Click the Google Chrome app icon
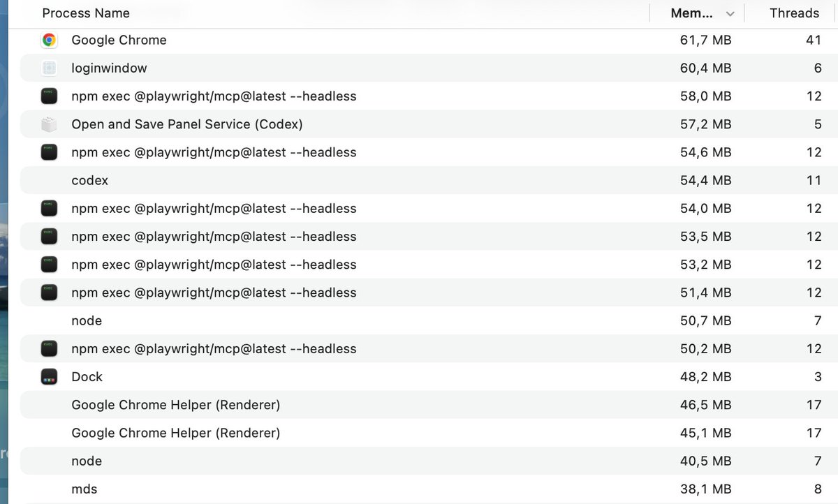Screen dimensions: 838x504 pyautogui.click(x=49, y=40)
